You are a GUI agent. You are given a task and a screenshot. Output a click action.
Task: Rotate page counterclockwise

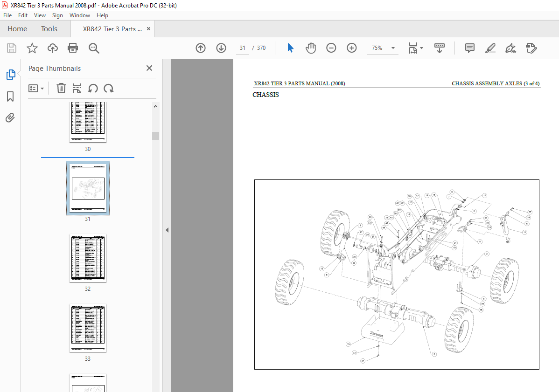93,88
